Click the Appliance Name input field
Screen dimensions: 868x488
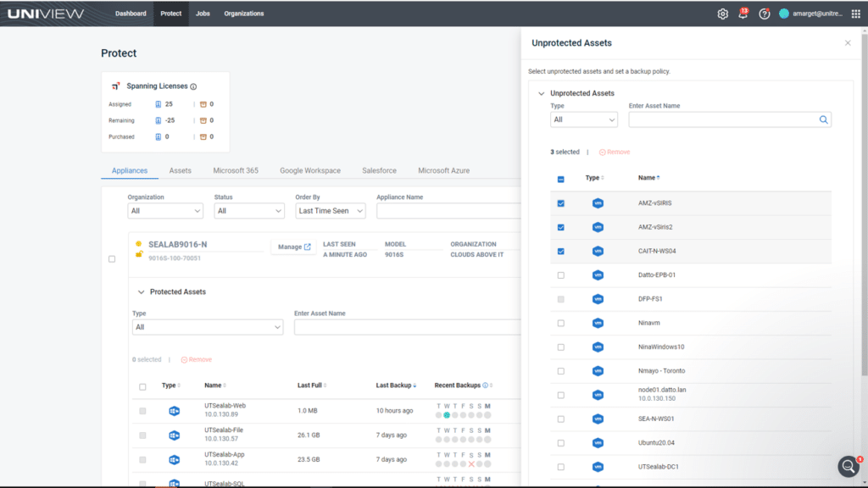448,211
